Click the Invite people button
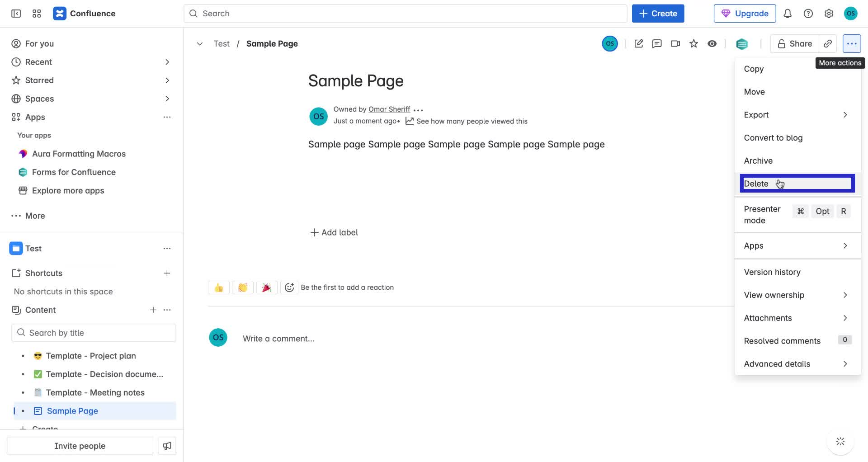This screenshot has width=868, height=462. [80, 445]
